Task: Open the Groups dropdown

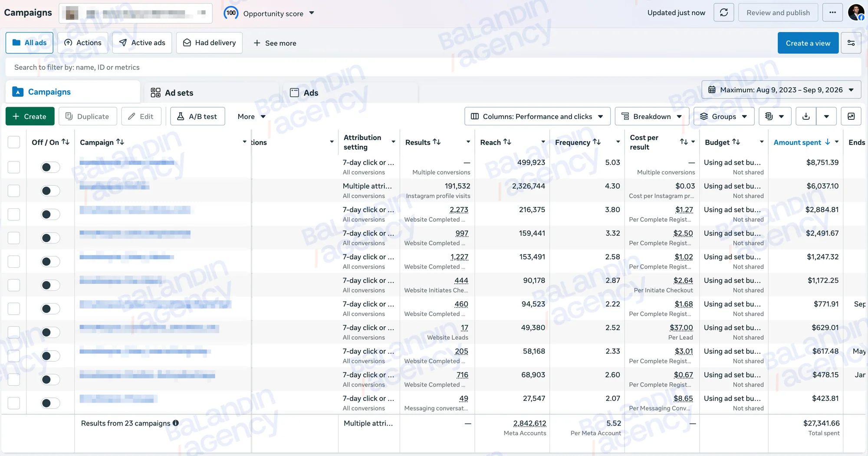Action: coord(724,116)
